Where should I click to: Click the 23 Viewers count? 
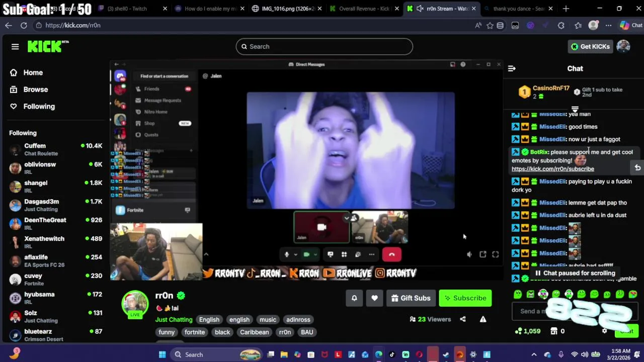coord(430,319)
